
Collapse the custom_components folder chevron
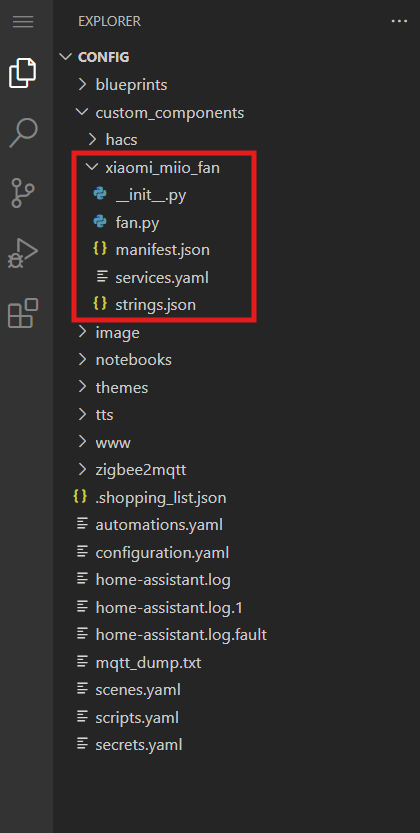(82, 112)
